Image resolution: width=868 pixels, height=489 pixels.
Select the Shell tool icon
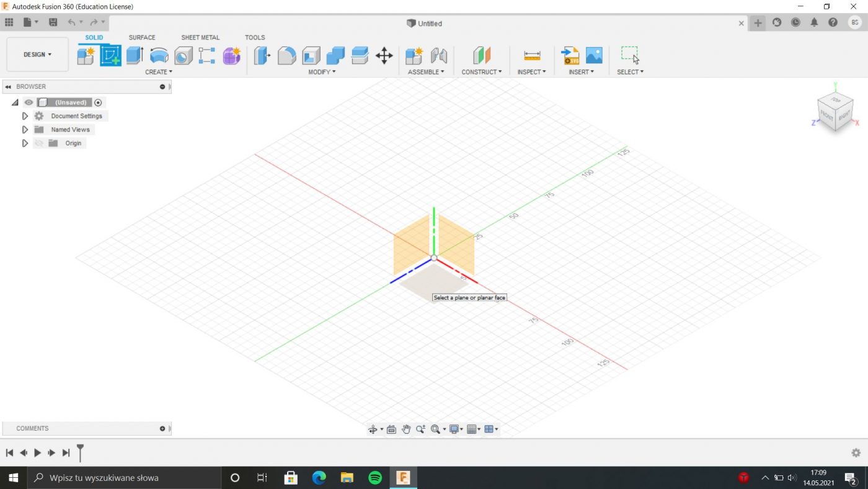311,56
